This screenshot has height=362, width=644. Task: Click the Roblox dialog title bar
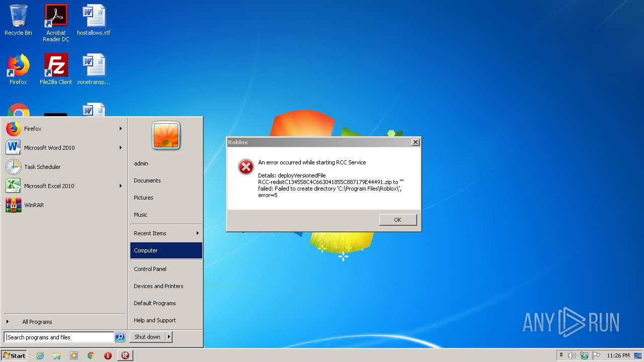pos(318,142)
